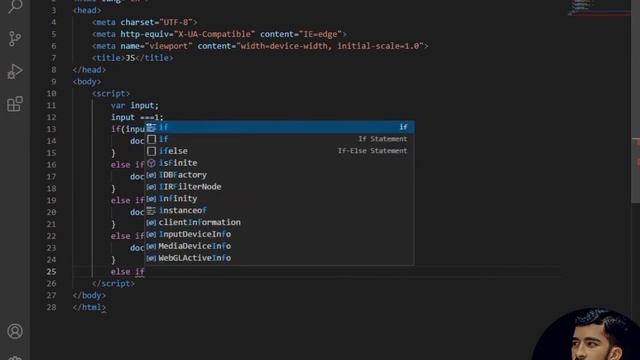Screen dimensions: 640x360
Task: Select the 'Infinity' suggestion
Action: (x=280, y=198)
